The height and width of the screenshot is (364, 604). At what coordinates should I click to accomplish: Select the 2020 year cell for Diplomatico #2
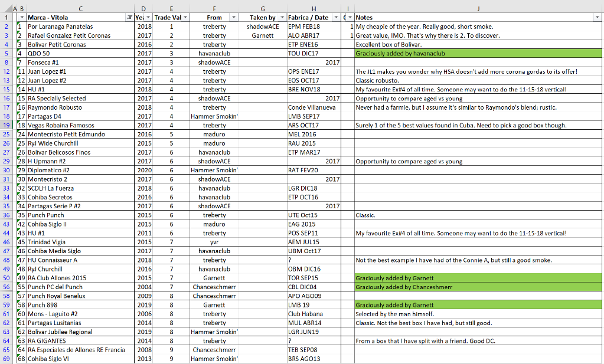143,170
